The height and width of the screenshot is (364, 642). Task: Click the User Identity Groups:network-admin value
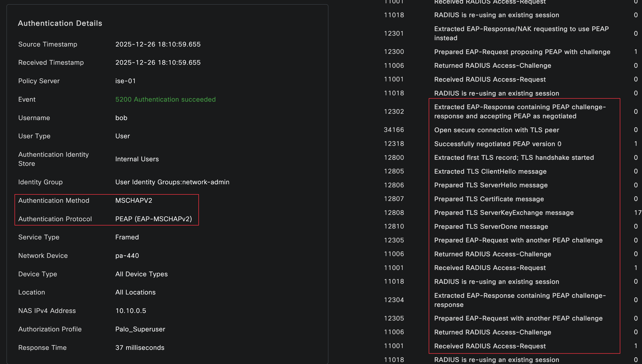(172, 182)
